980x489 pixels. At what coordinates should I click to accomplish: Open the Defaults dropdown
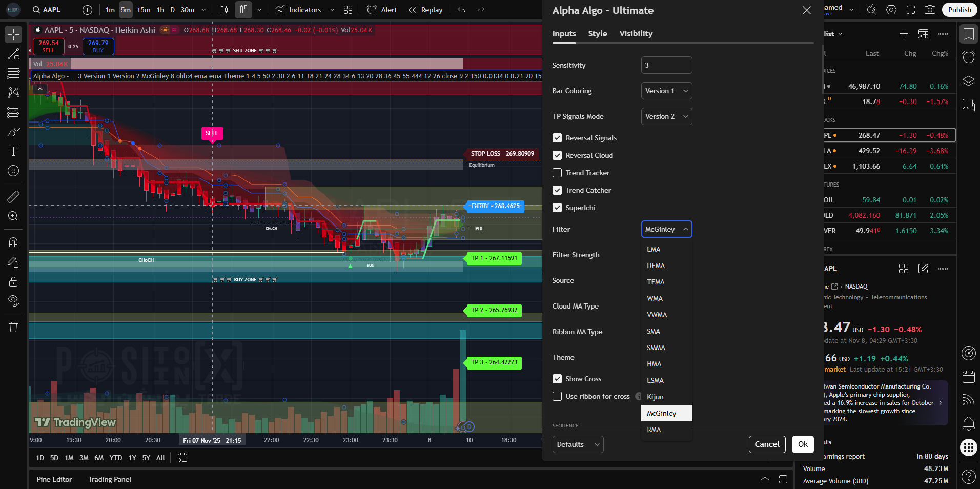[x=578, y=444]
